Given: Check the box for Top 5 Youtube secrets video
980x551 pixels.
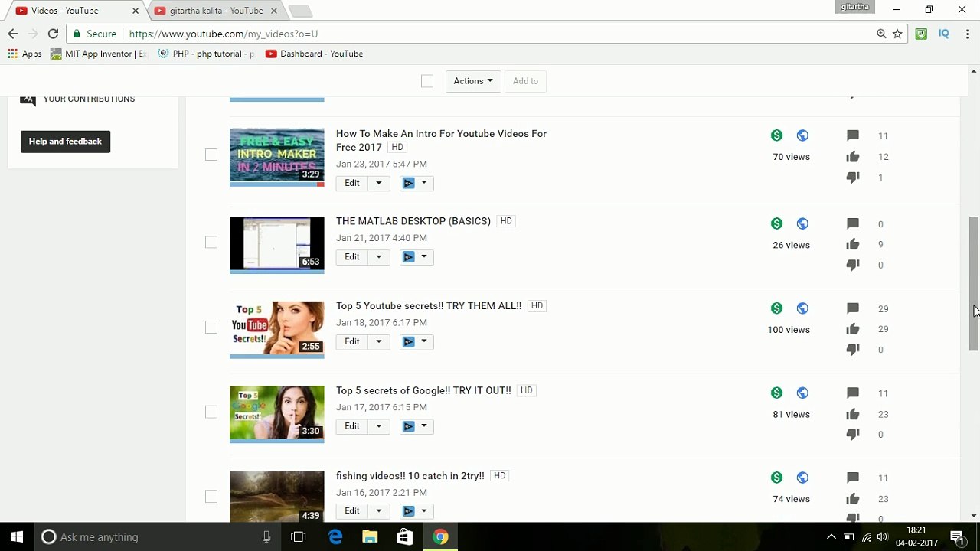Looking at the screenshot, I should point(211,328).
